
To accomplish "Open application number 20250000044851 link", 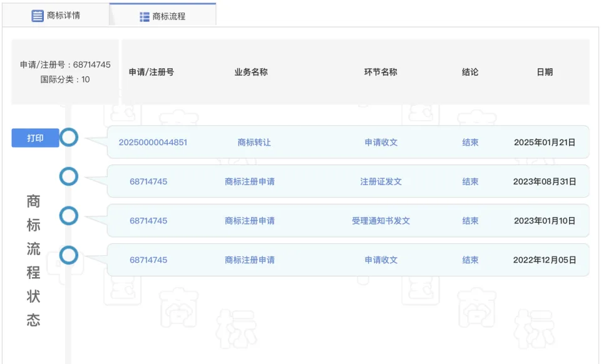I will pos(153,143).
